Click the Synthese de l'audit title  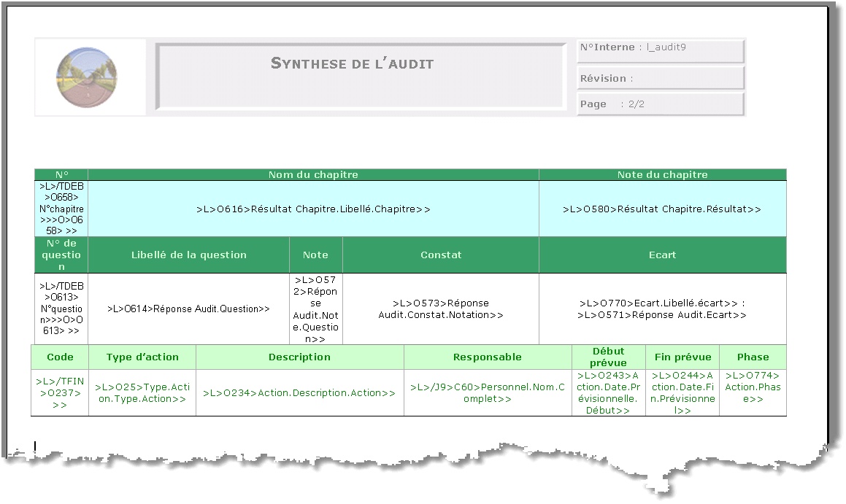(x=352, y=64)
